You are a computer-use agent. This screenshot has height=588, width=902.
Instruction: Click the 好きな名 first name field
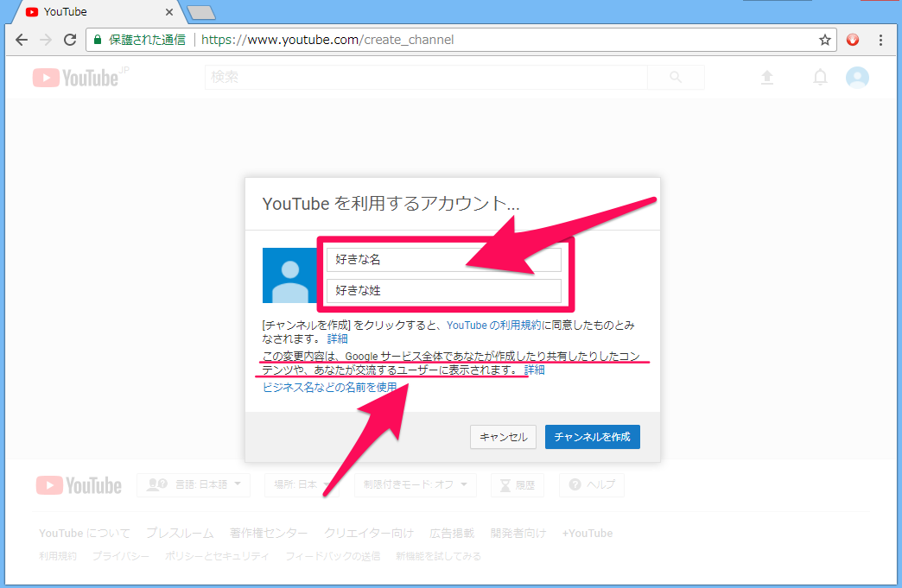coord(443,260)
